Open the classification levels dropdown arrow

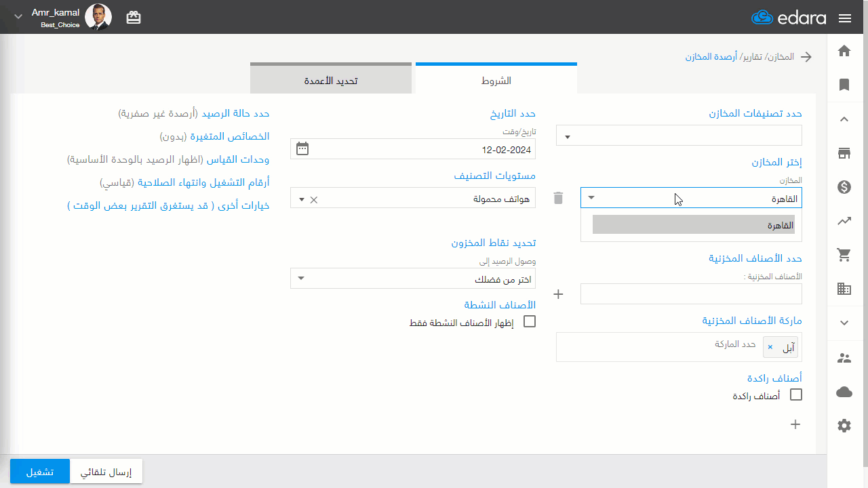(x=301, y=200)
